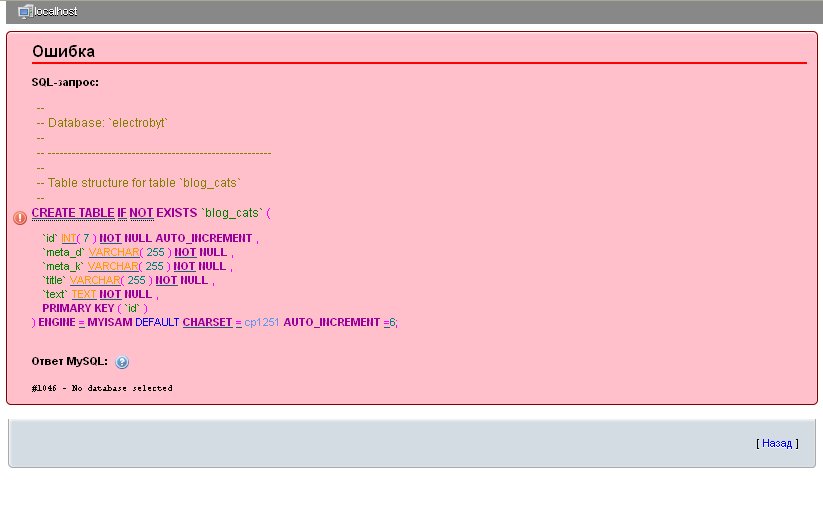
Task: Open the CHARSET keyword link
Action: coord(207,322)
